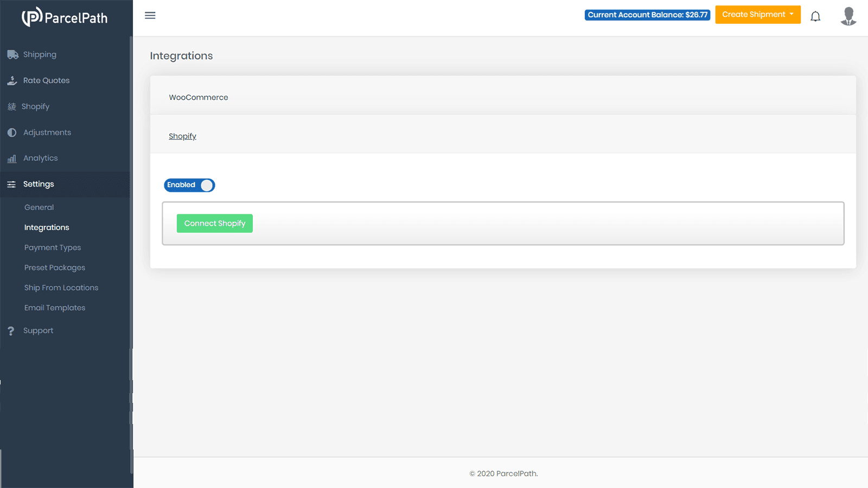Collapse the Shopify integration panel
Image resolution: width=868 pixels, height=488 pixels.
182,136
